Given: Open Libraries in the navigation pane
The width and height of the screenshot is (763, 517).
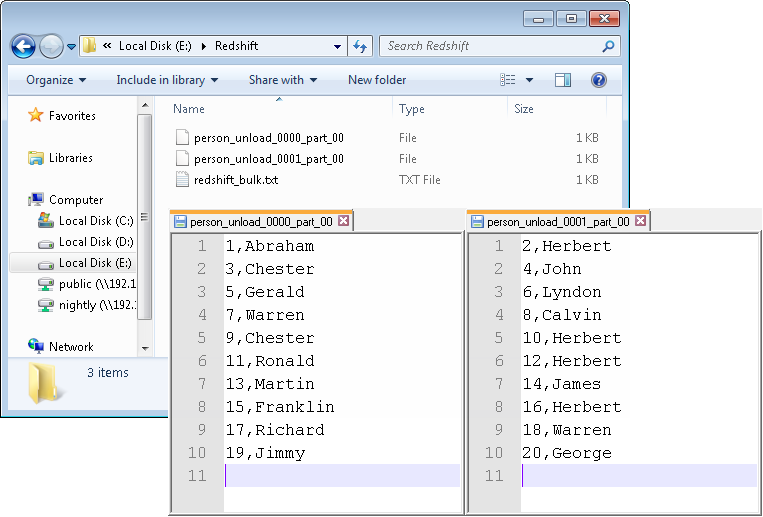Looking at the screenshot, I should 71,158.
